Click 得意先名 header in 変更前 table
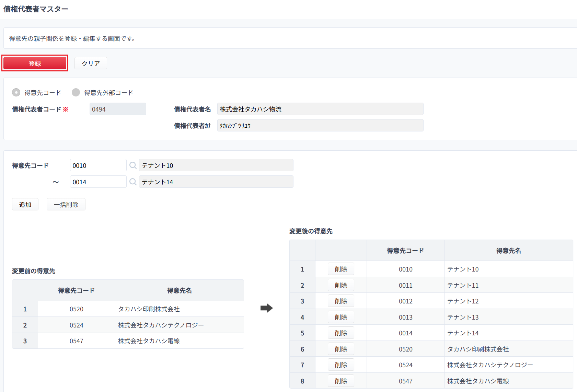Viewport: 577px width, 392px height. click(x=180, y=290)
